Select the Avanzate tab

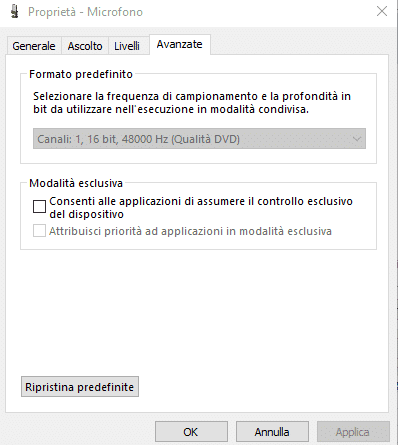(x=179, y=44)
